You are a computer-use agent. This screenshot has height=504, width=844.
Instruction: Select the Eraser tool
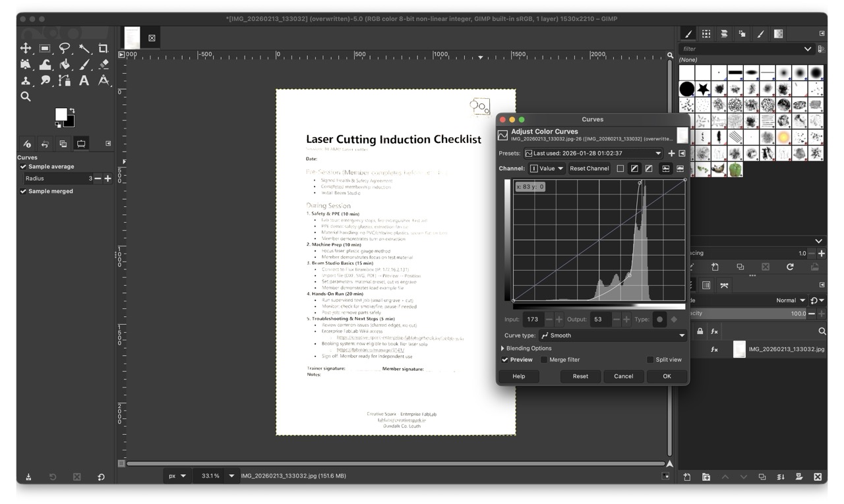click(104, 65)
